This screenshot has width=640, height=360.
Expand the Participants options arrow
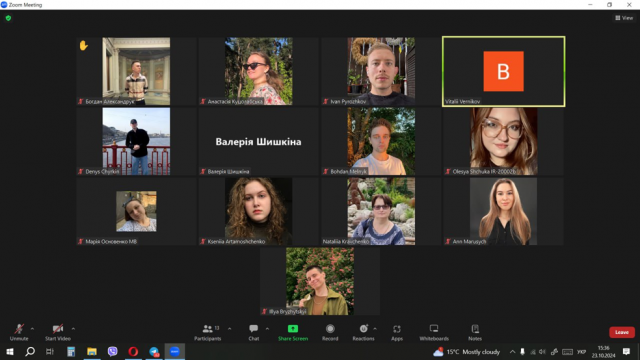click(229, 329)
